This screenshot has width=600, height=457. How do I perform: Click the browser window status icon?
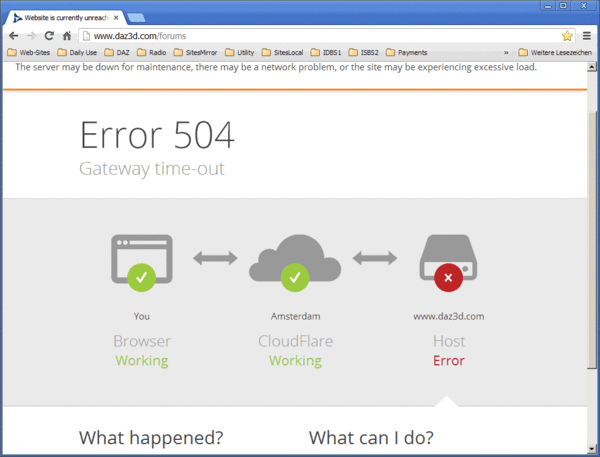(142, 263)
